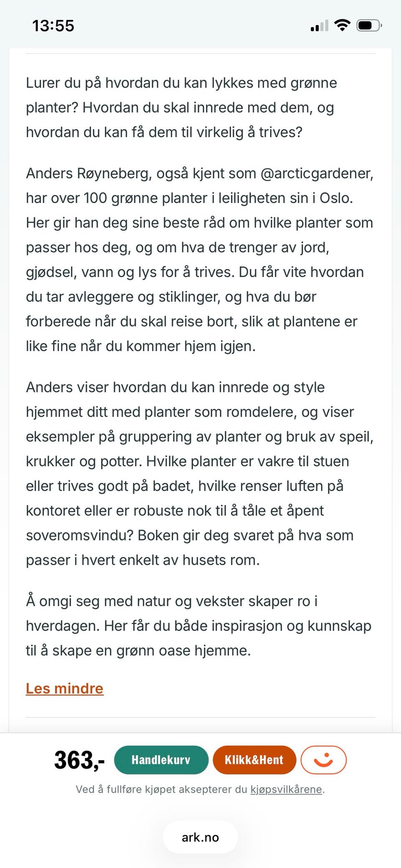Open the kjøpsvilkårene terms link
The image size is (401, 868).
286,789
